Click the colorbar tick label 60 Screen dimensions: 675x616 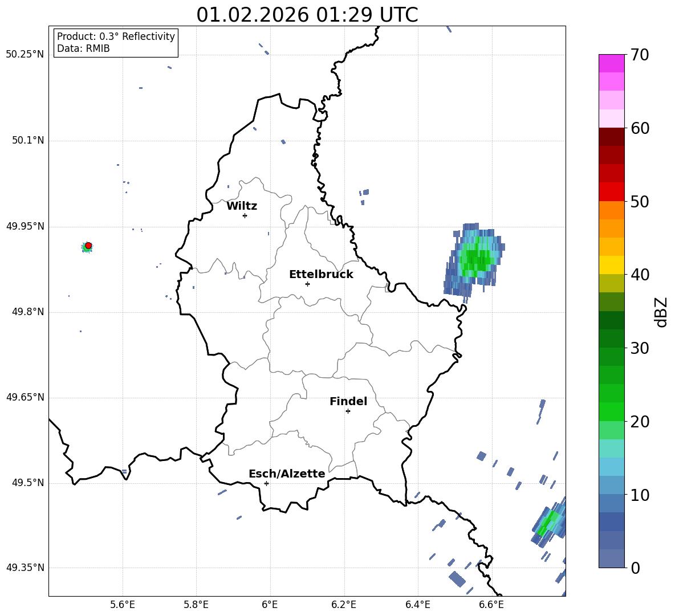tap(640, 128)
